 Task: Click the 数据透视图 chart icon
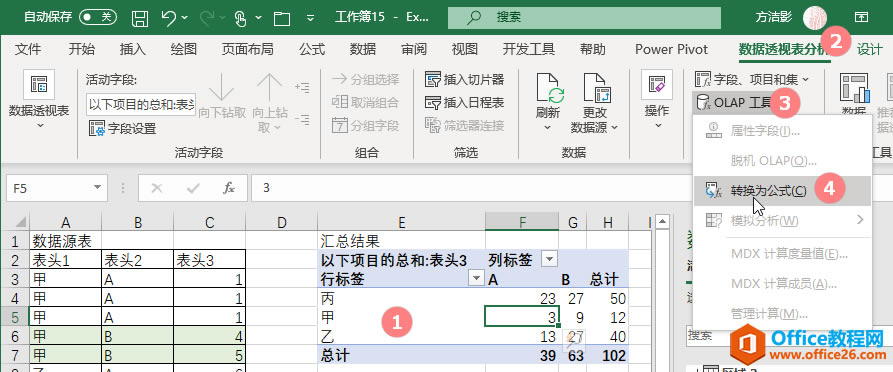[x=854, y=87]
